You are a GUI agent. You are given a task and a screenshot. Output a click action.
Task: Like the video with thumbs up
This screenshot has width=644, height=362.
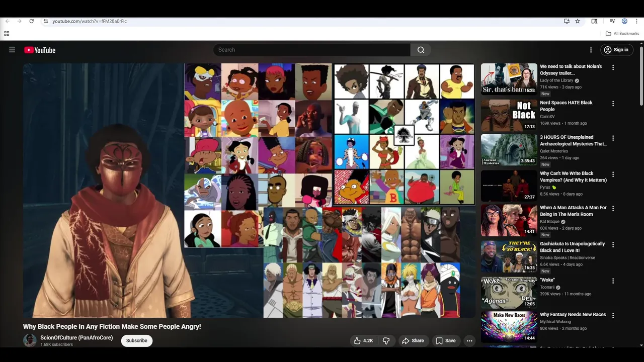coord(363,340)
